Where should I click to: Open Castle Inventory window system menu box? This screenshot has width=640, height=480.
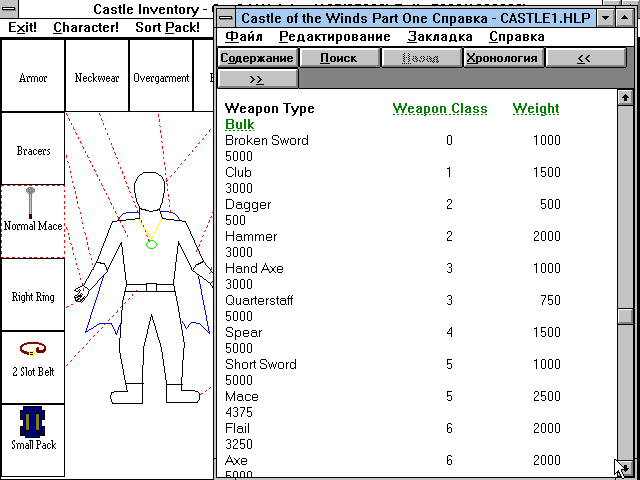(x=8, y=8)
